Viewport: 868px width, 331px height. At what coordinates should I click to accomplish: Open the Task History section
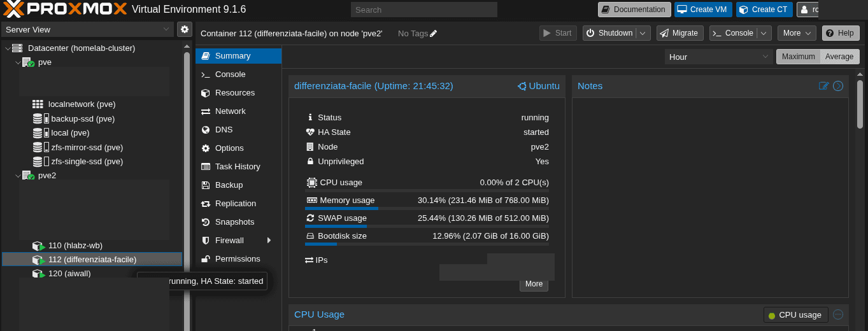tap(239, 167)
